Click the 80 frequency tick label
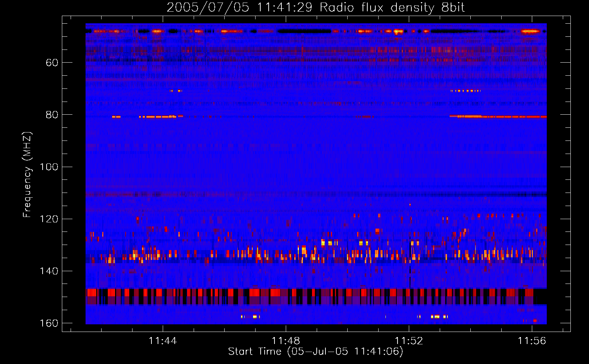Screen dimensions: 589x364 tap(52, 115)
